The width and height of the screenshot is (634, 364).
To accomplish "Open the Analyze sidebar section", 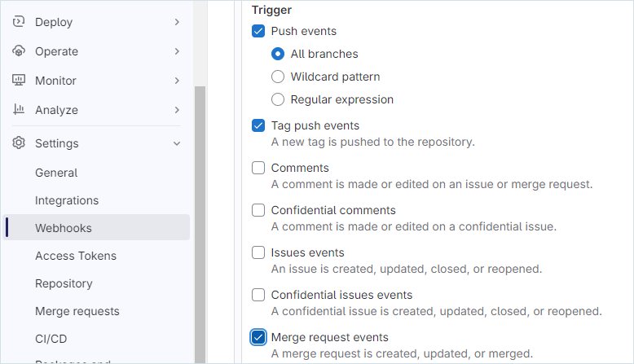I will (x=96, y=110).
